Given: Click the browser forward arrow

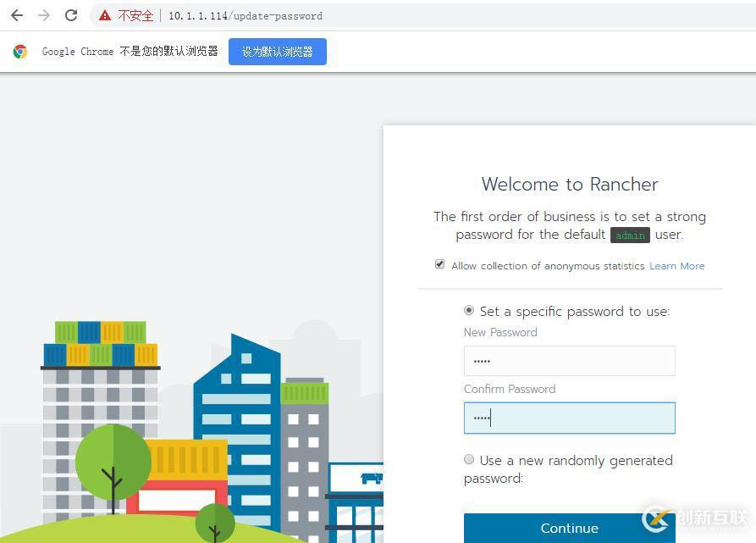Looking at the screenshot, I should click(x=44, y=15).
